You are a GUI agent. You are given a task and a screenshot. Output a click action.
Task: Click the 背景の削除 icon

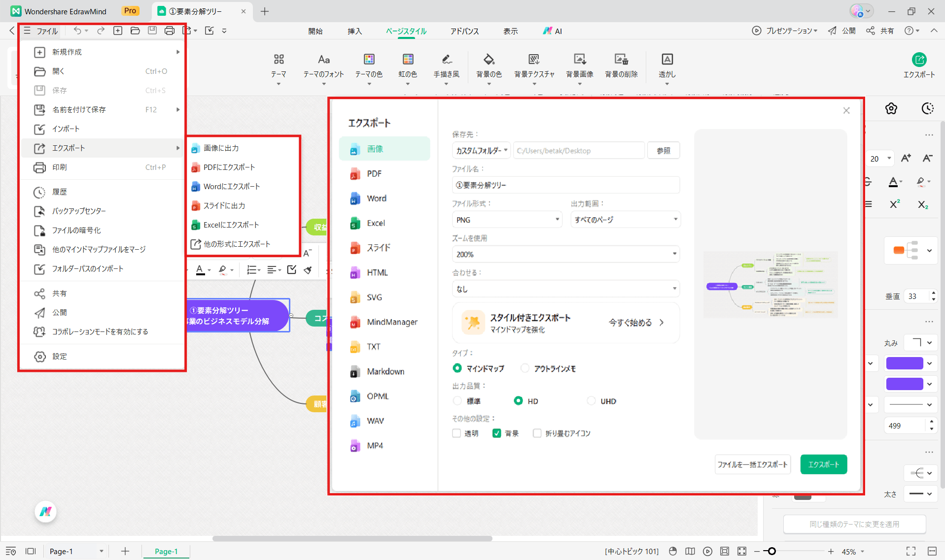[x=621, y=59]
